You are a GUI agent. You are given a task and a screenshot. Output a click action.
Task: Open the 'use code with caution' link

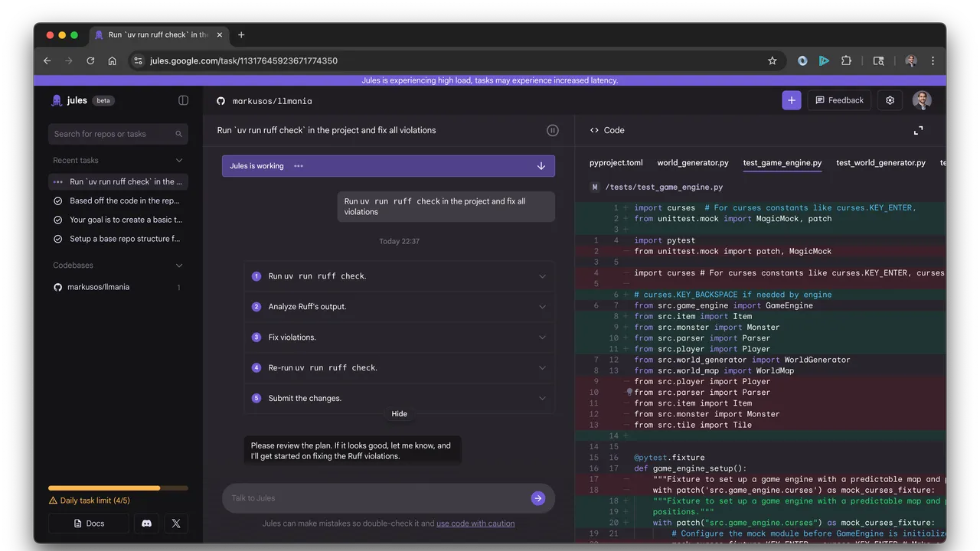pyautogui.click(x=475, y=523)
